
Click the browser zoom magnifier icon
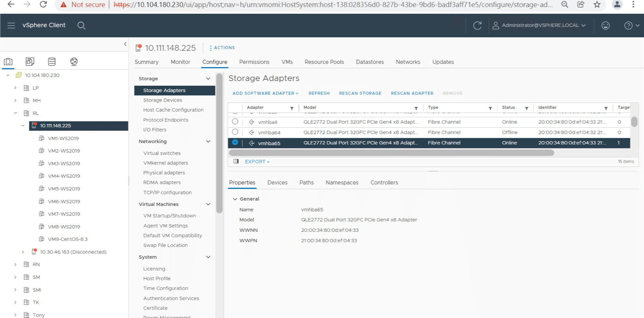click(565, 4)
